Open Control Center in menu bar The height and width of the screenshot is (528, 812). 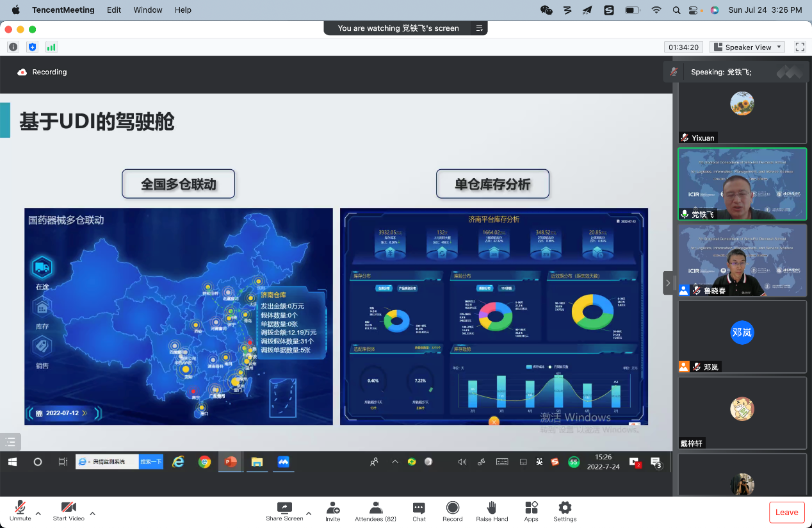coord(695,10)
